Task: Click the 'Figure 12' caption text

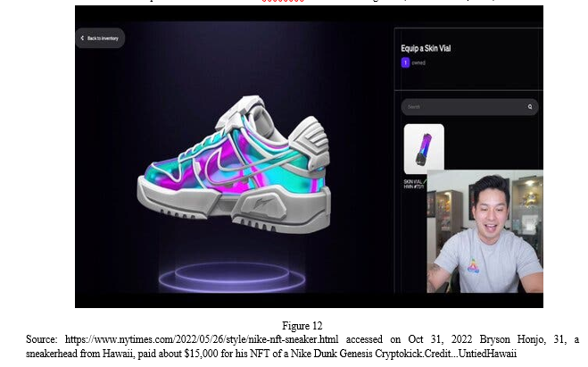Action: pyautogui.click(x=302, y=325)
